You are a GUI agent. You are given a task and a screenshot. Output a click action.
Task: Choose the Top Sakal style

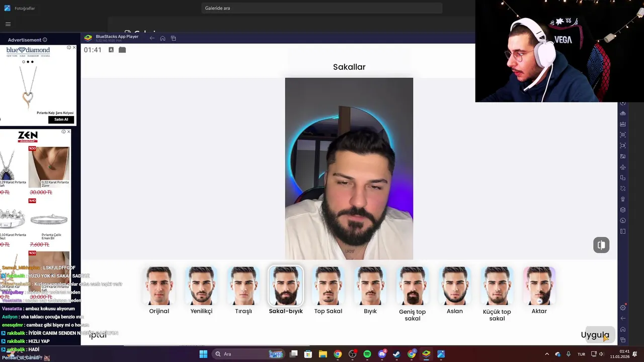[328, 286]
